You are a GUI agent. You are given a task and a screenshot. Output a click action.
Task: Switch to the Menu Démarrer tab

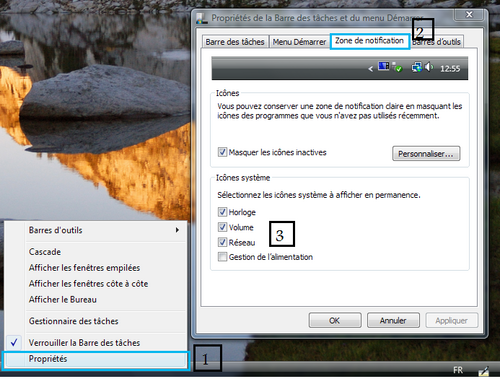click(x=299, y=42)
